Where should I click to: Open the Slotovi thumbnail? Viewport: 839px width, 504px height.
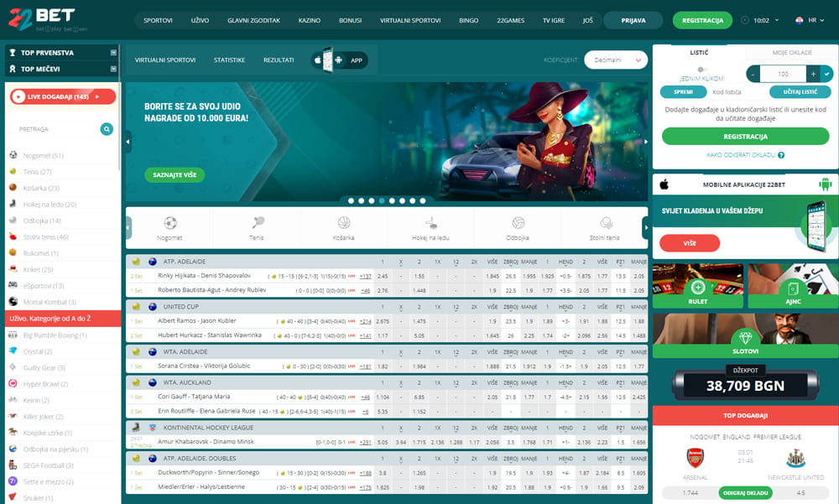pos(745,335)
